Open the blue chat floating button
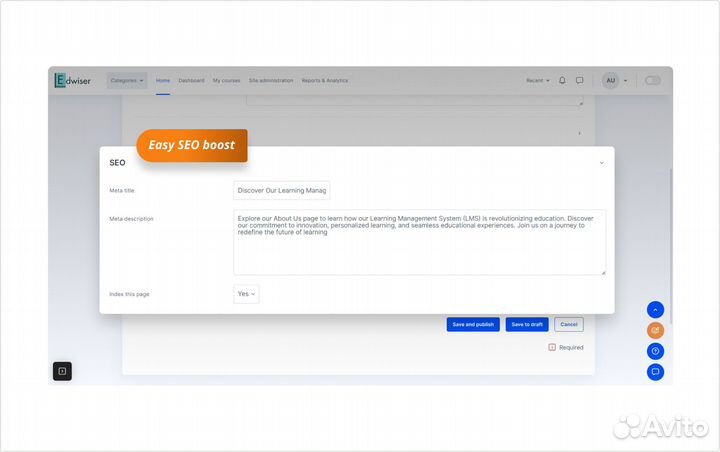Image resolution: width=720 pixels, height=452 pixels. click(x=655, y=372)
